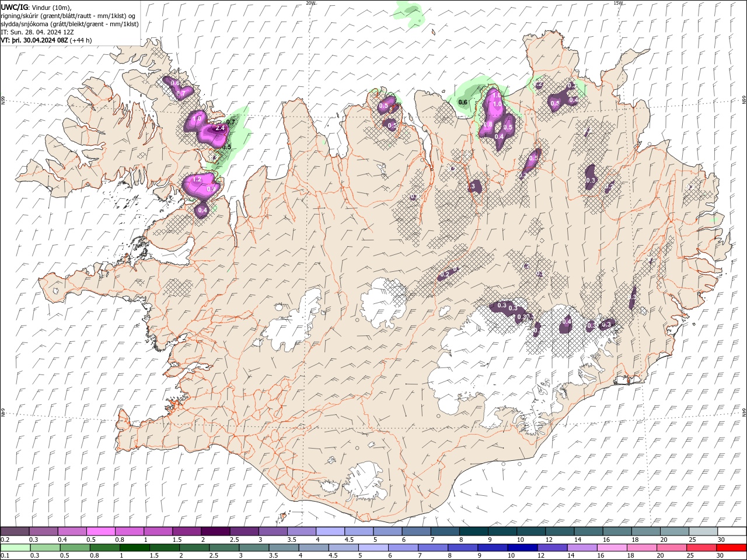Select the 'slydda/snjókoma' legend description line
747x560 pixels.
coord(69,24)
